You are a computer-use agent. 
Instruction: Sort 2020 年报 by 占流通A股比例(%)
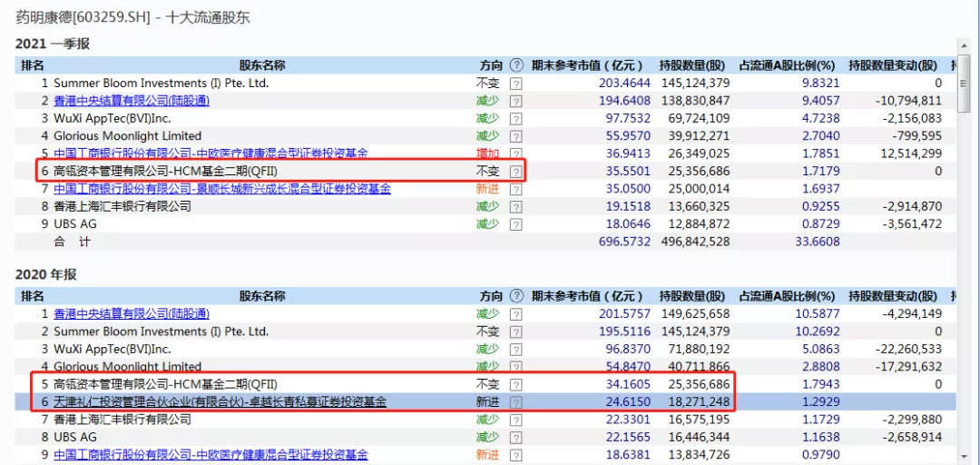[788, 296]
